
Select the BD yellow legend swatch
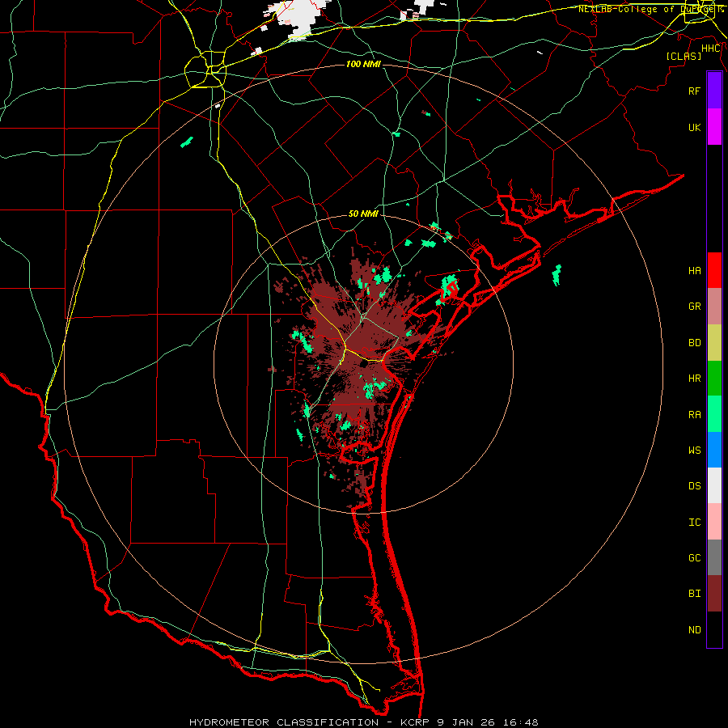pyautogui.click(x=714, y=342)
